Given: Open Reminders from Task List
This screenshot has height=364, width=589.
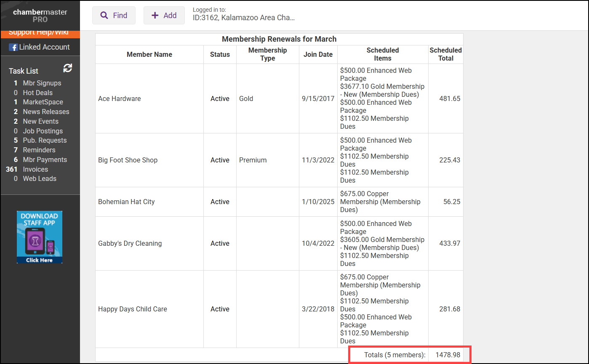Looking at the screenshot, I should 39,150.
